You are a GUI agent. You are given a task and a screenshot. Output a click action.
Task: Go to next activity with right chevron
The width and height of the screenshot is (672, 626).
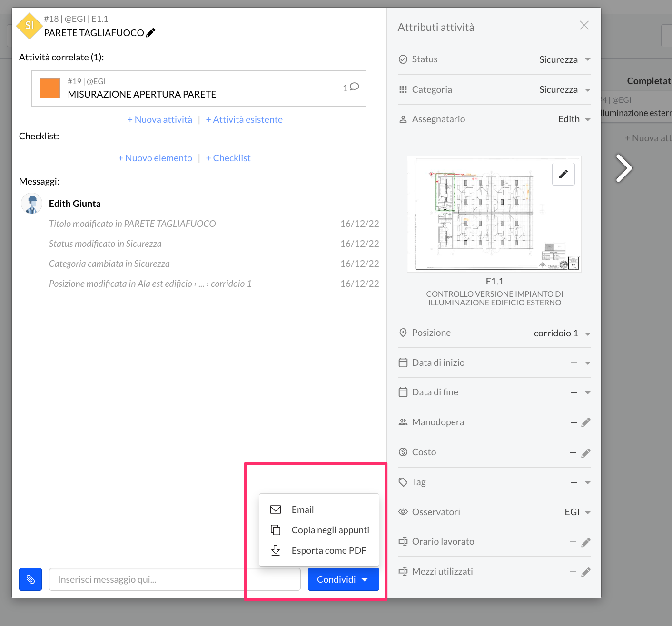pyautogui.click(x=623, y=168)
